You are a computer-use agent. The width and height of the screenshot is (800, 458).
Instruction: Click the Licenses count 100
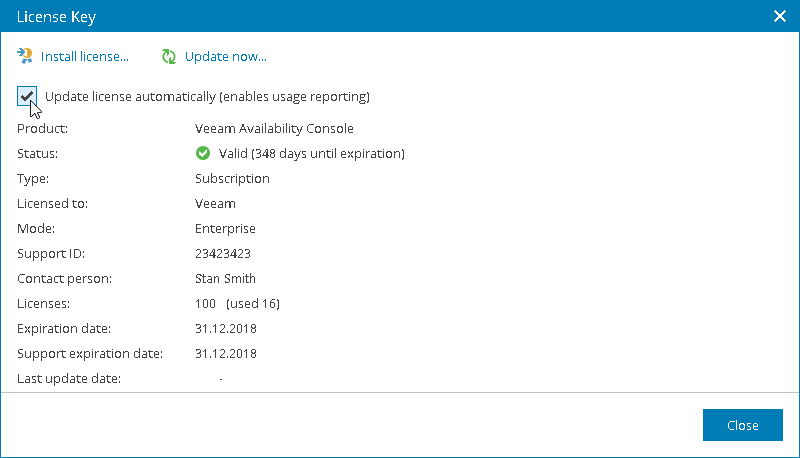pos(206,304)
